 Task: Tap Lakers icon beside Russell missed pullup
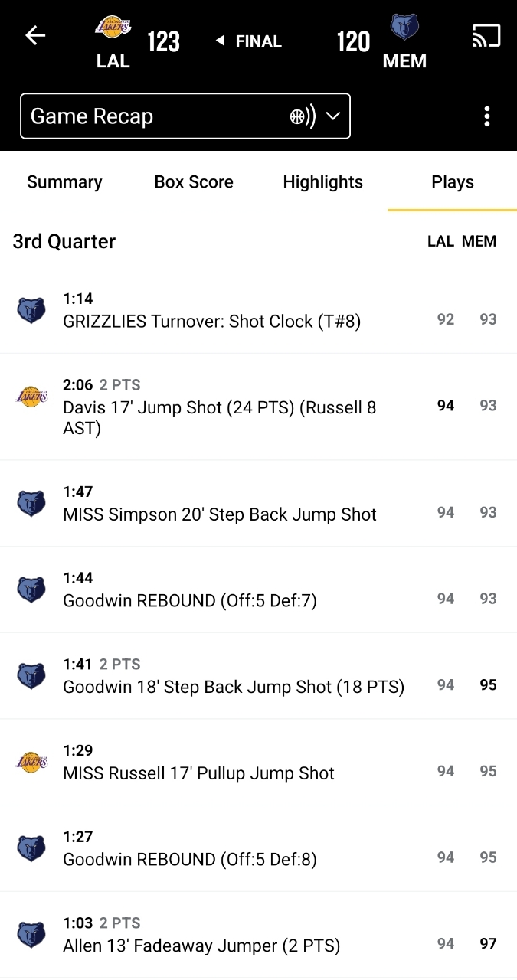(31, 763)
